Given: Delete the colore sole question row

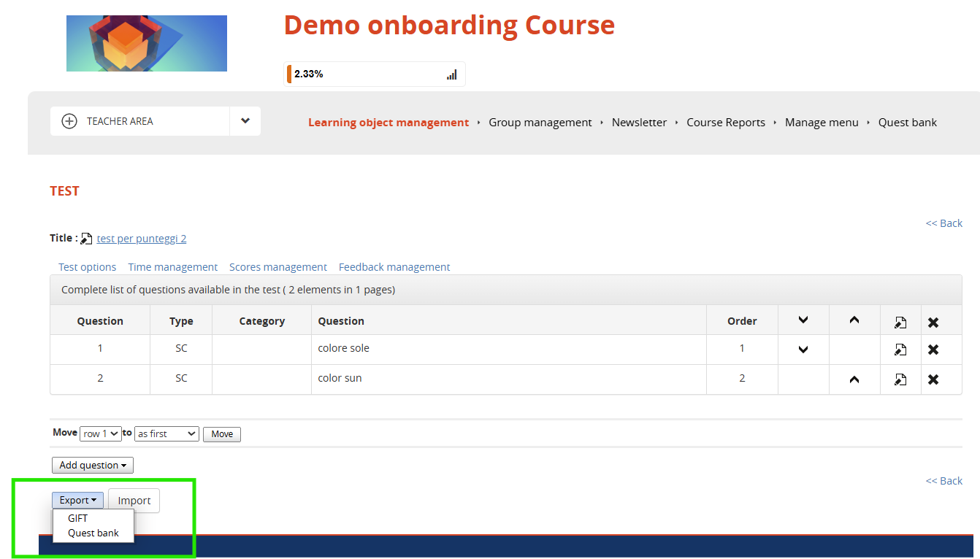Looking at the screenshot, I should coord(933,350).
